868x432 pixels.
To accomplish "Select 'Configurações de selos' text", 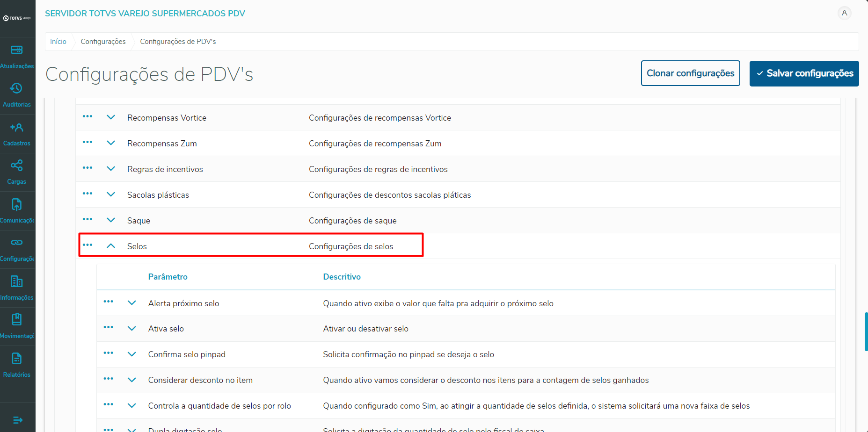I will pyautogui.click(x=351, y=246).
